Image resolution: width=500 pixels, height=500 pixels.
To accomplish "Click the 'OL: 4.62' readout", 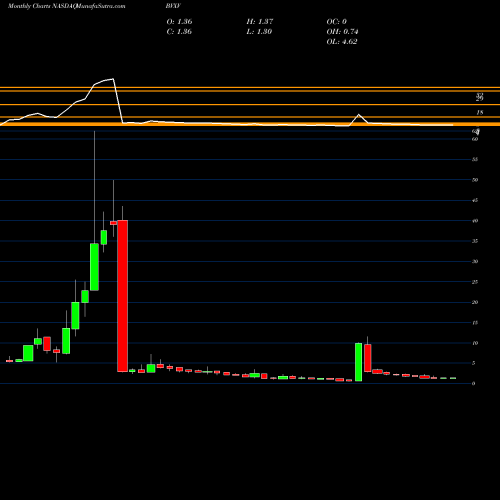I will click(x=342, y=42).
